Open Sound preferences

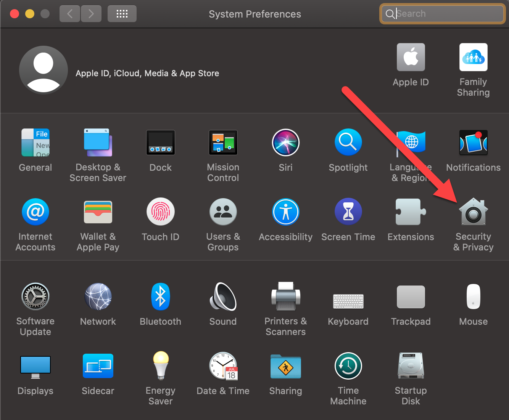223,297
